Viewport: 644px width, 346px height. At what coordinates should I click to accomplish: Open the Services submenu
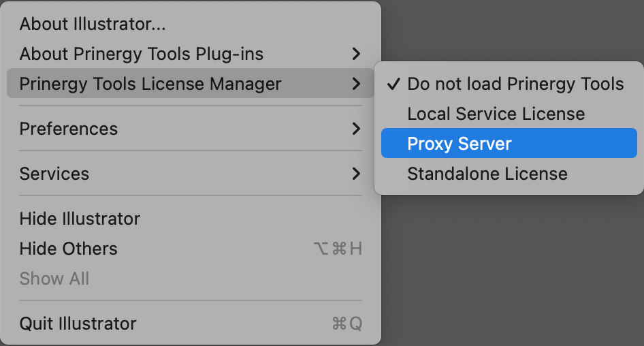click(54, 174)
